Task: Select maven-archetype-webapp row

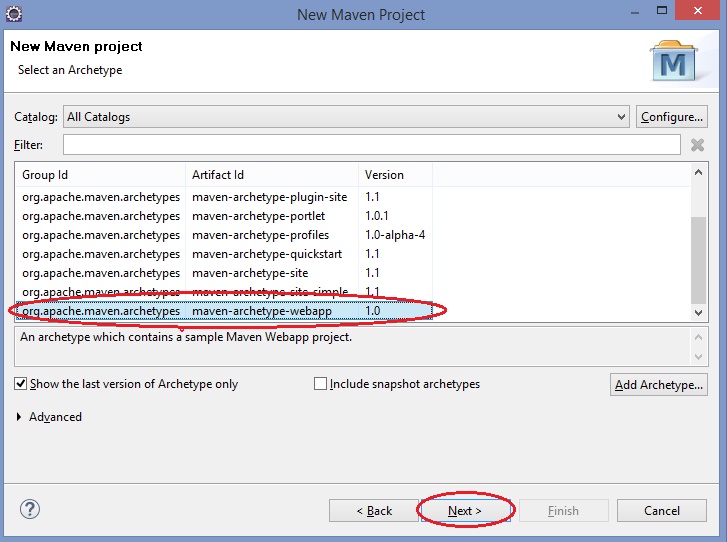Action: click(223, 311)
